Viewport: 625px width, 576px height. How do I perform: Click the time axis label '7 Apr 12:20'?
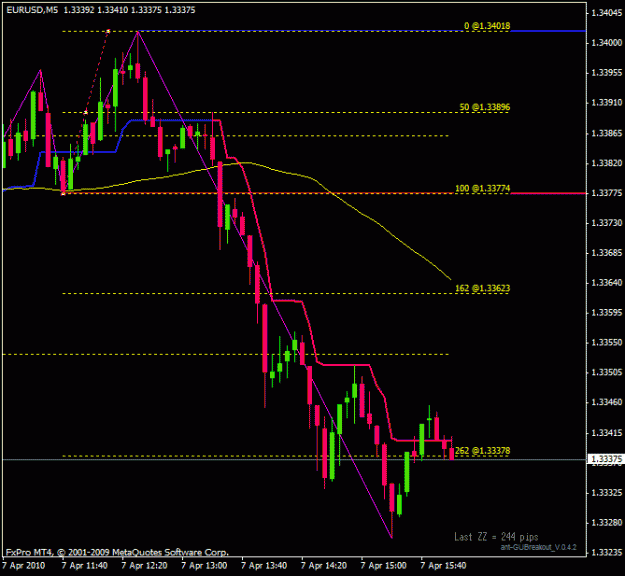pyautogui.click(x=144, y=566)
